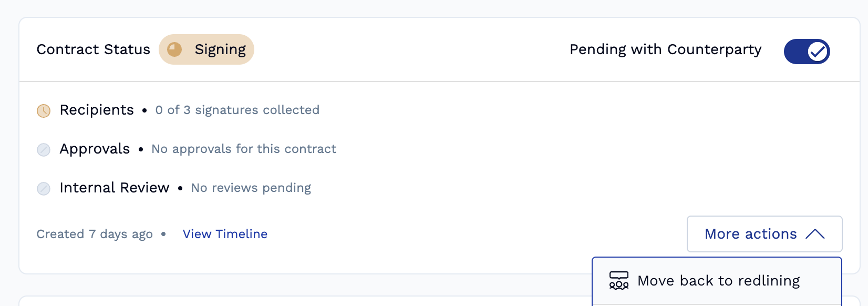This screenshot has width=868, height=306.
Task: Select Move back to redlining option
Action: click(x=718, y=281)
